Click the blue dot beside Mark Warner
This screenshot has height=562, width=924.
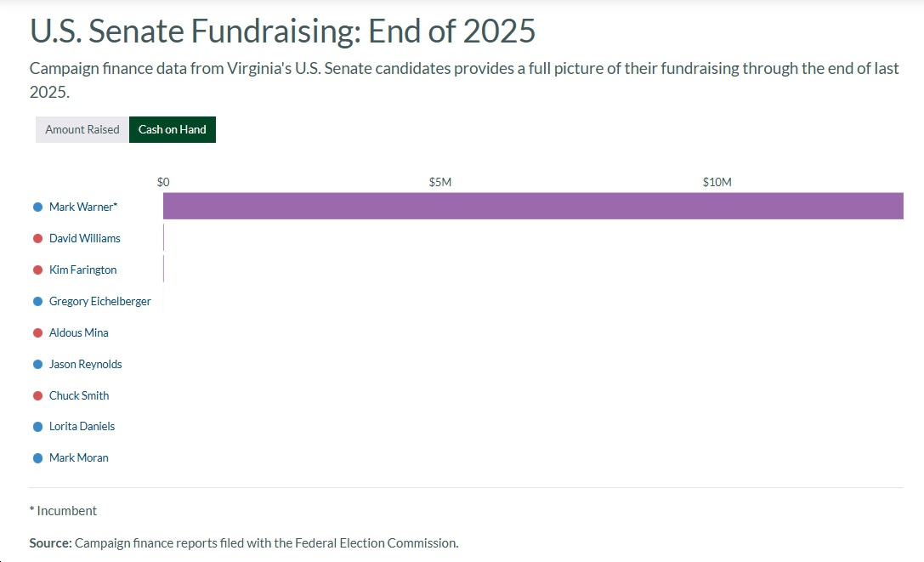coord(37,207)
